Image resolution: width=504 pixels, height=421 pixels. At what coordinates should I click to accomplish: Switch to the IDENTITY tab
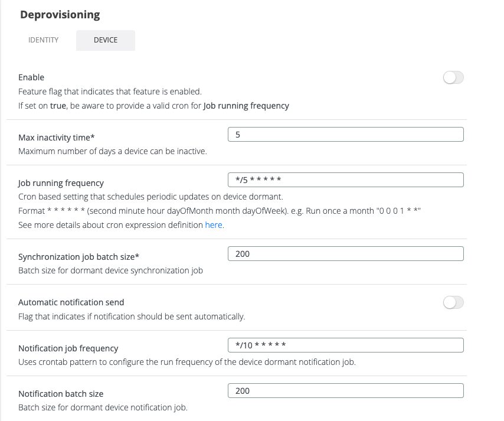[44, 40]
